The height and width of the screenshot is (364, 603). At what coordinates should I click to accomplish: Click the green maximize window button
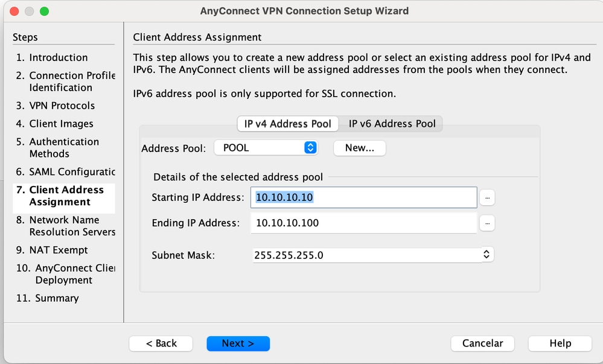coord(44,11)
